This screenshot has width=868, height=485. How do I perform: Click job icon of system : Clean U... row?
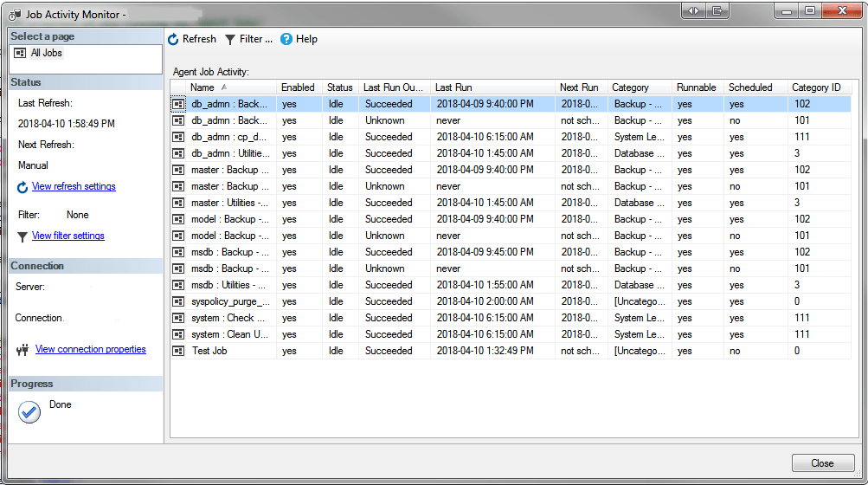pos(178,334)
